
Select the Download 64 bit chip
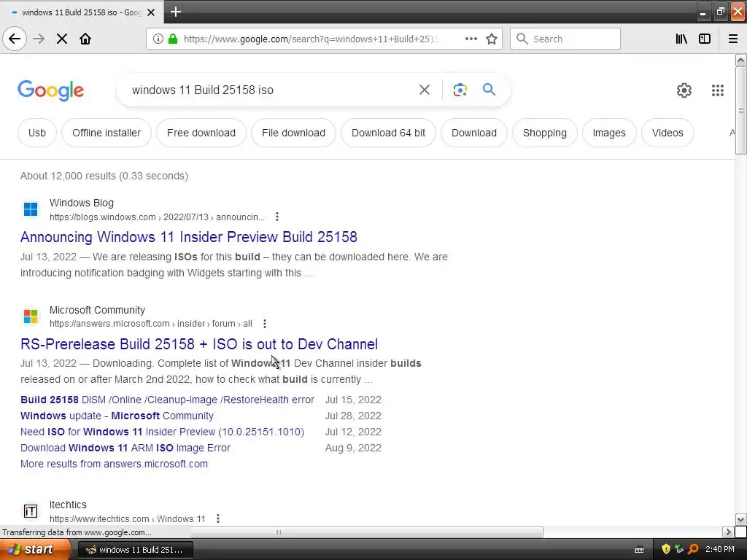click(x=388, y=133)
